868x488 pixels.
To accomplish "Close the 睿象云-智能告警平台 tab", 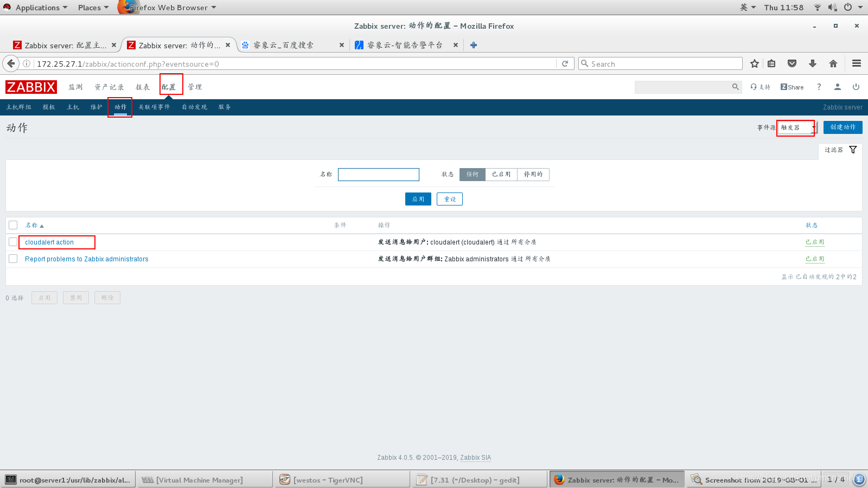I will point(456,45).
